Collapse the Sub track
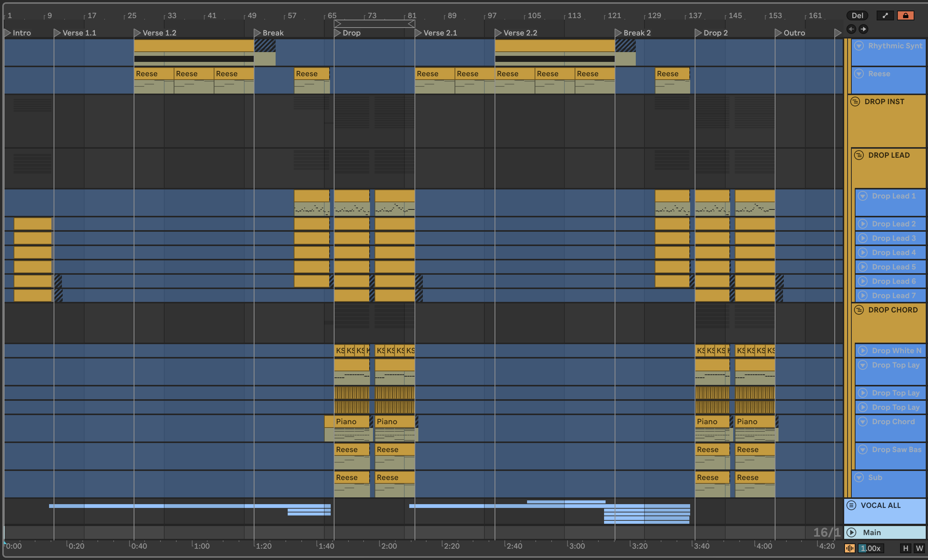This screenshot has height=560, width=928. (x=859, y=477)
